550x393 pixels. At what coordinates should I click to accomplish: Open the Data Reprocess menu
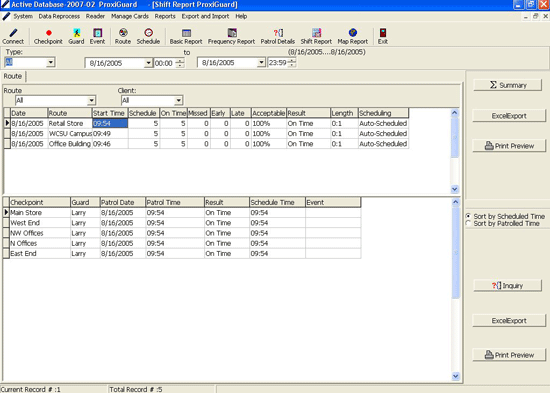pos(59,16)
